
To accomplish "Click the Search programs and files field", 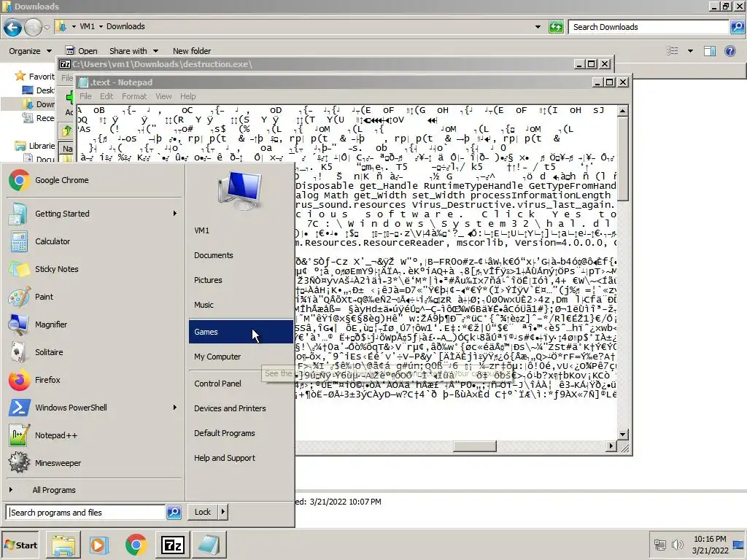I will tap(86, 513).
